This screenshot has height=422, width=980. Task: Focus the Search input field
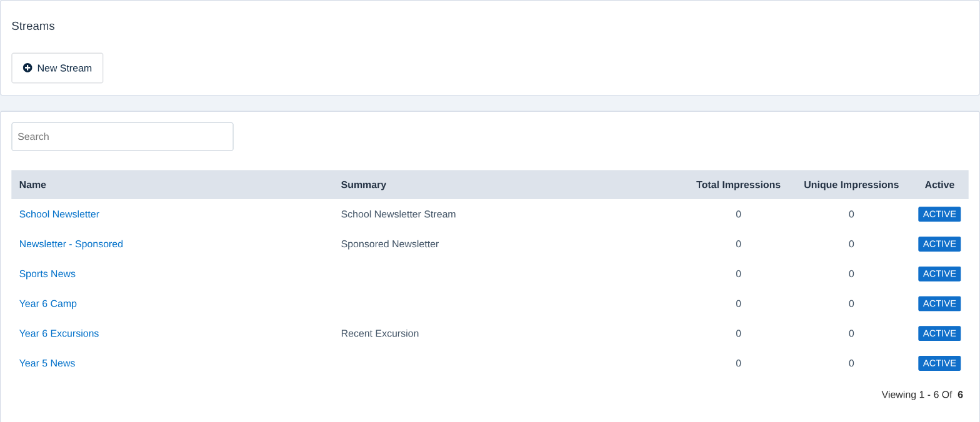click(122, 137)
